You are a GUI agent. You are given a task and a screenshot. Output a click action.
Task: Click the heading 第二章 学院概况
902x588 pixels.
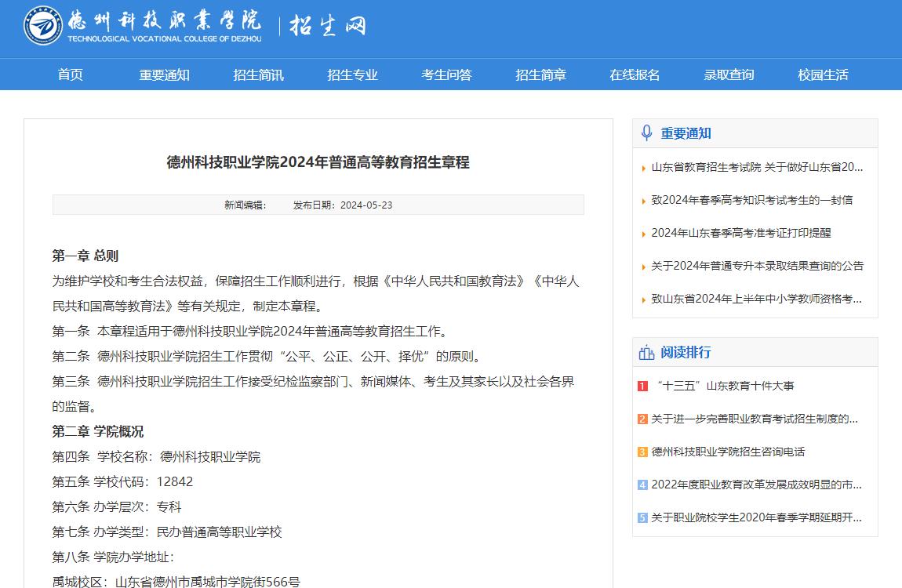(98, 432)
